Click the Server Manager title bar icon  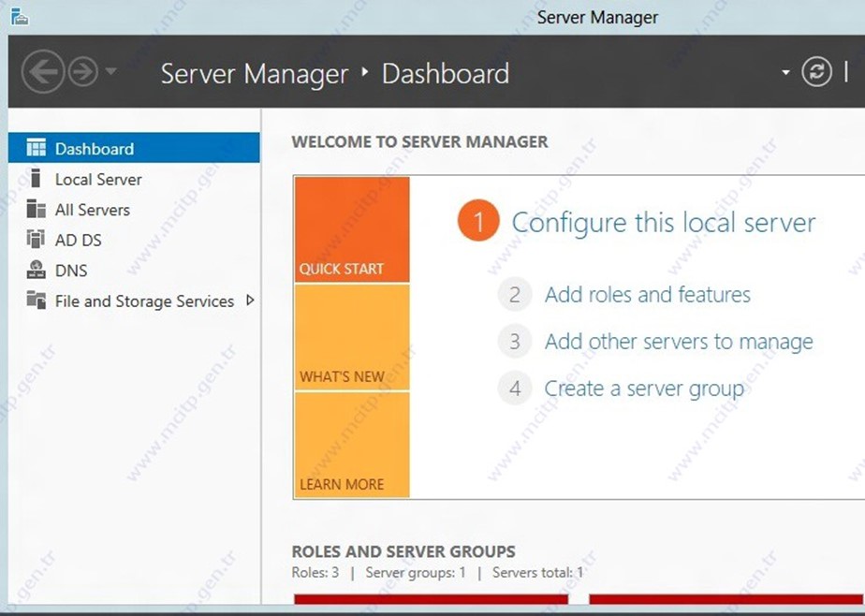20,17
